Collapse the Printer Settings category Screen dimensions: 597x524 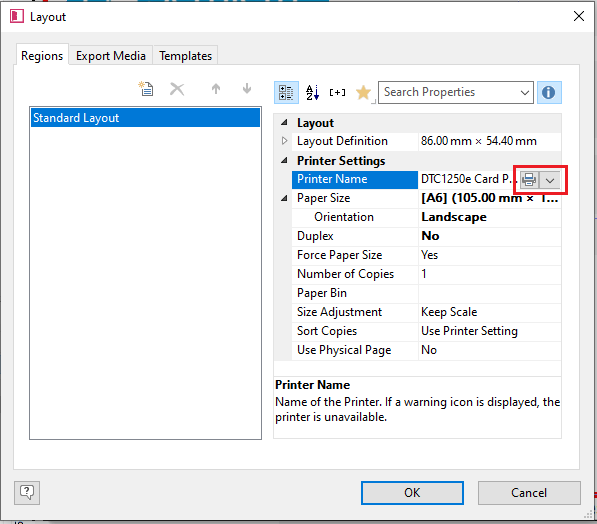(x=284, y=161)
